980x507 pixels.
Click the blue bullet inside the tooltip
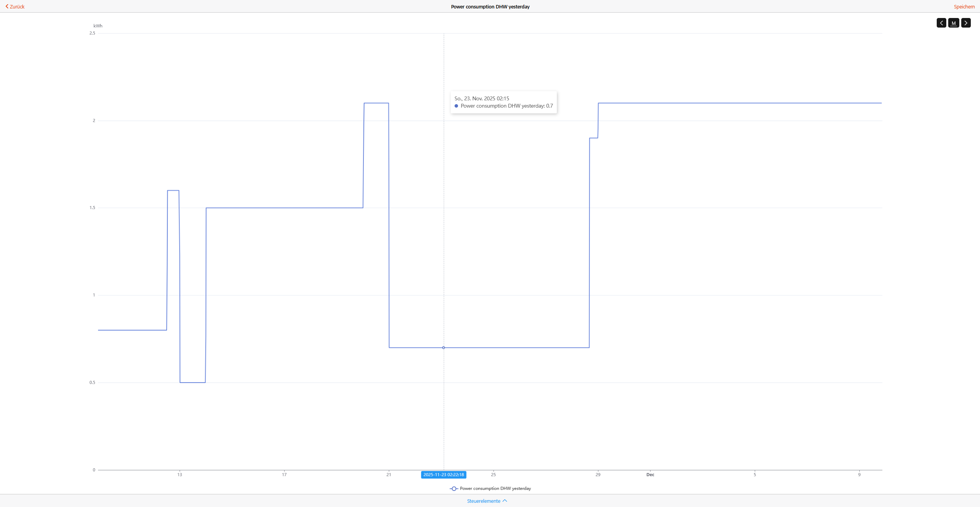(456, 106)
